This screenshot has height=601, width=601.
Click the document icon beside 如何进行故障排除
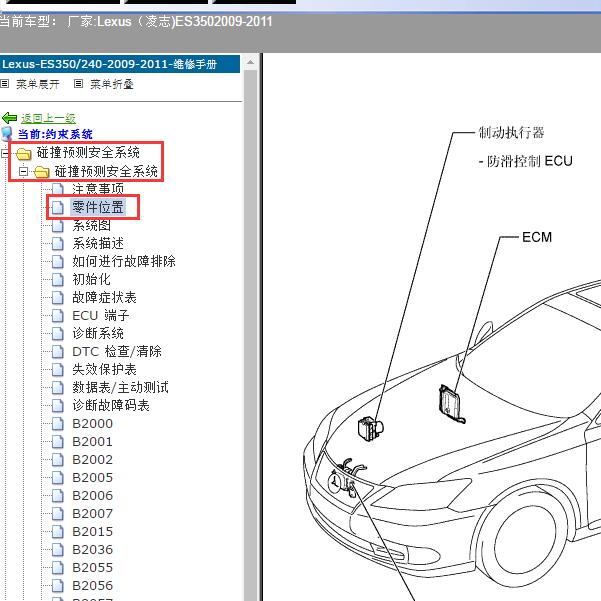[57, 261]
